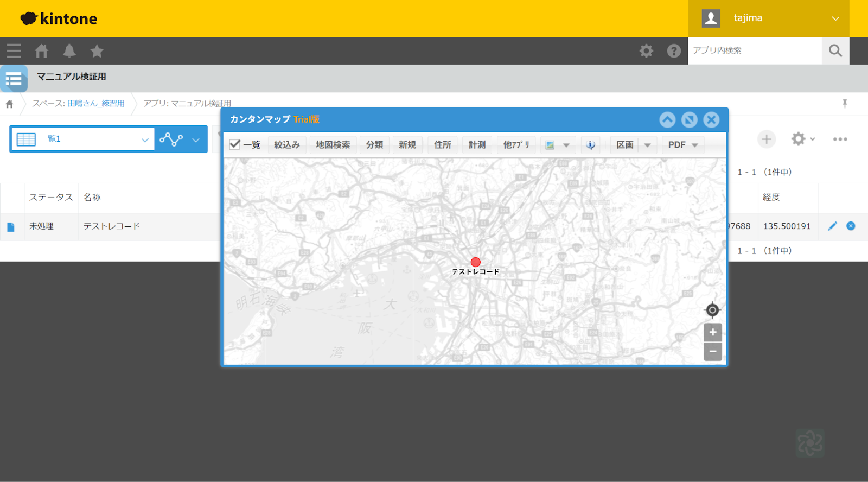Click the 新規 button

pyautogui.click(x=407, y=145)
